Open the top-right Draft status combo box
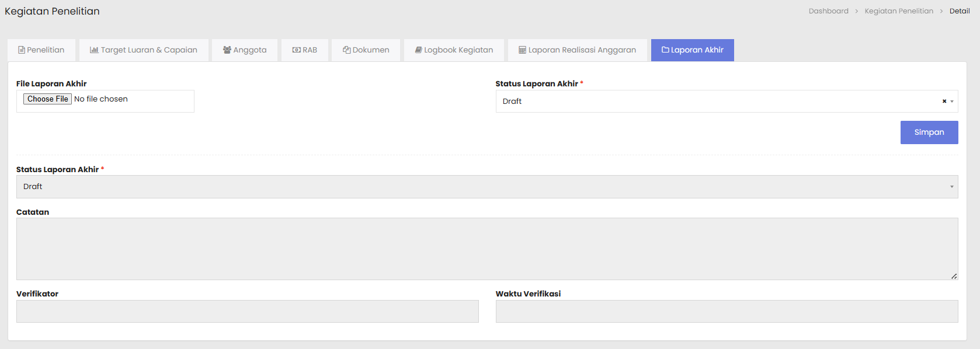Screen dimensions: 980x349 (718, 102)
